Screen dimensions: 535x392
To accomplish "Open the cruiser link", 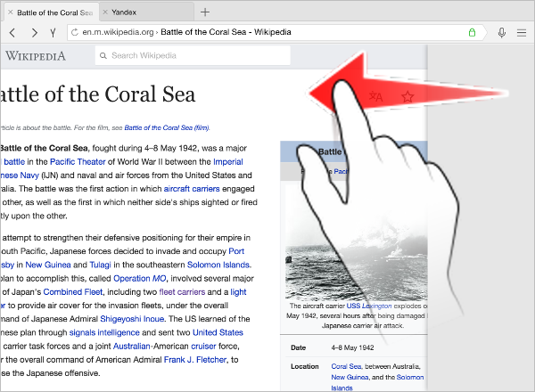I will (x=203, y=347).
